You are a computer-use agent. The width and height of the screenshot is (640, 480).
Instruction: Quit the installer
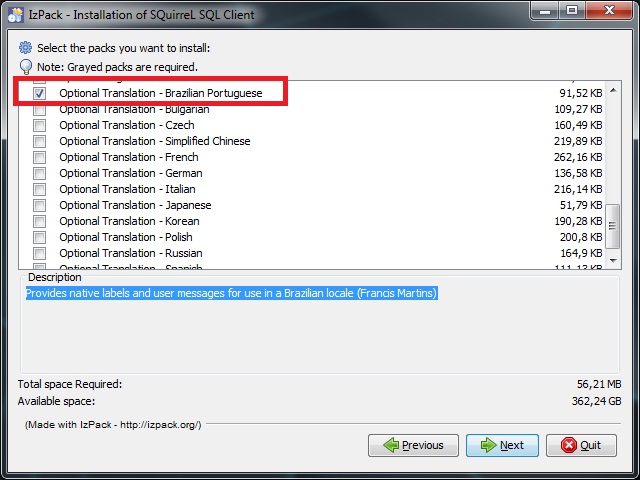click(581, 445)
